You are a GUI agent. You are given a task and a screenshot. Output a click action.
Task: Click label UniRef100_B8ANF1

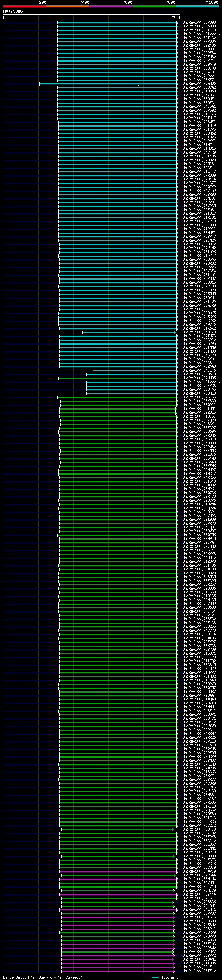pyautogui.click(x=199, y=99)
